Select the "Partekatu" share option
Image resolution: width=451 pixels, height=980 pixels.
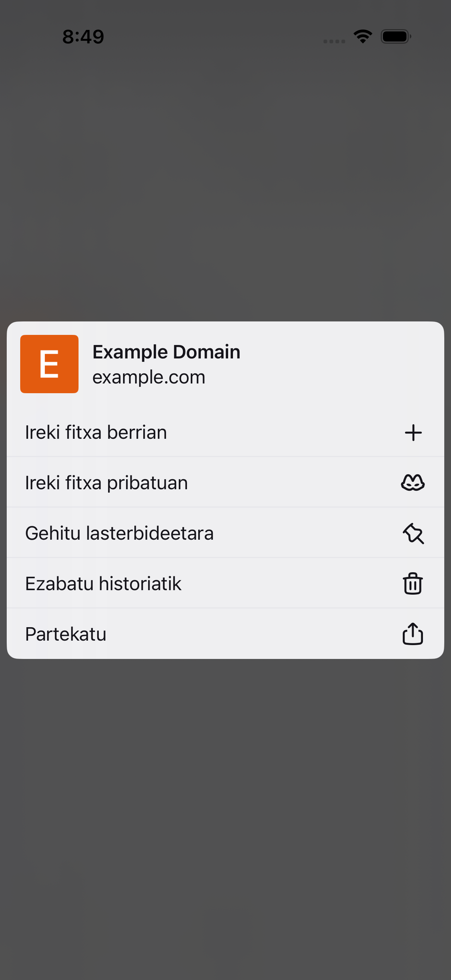click(x=225, y=634)
